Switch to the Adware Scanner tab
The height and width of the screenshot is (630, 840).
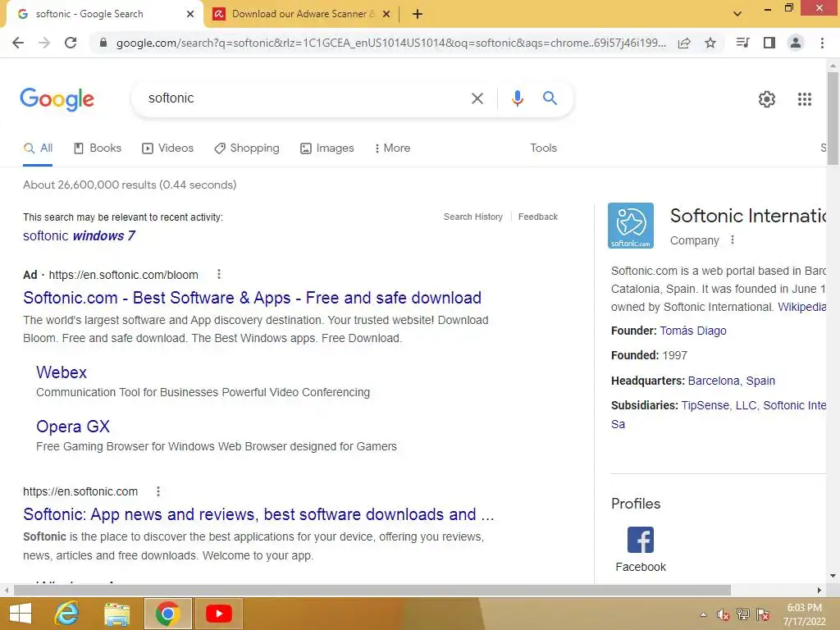[302, 14]
